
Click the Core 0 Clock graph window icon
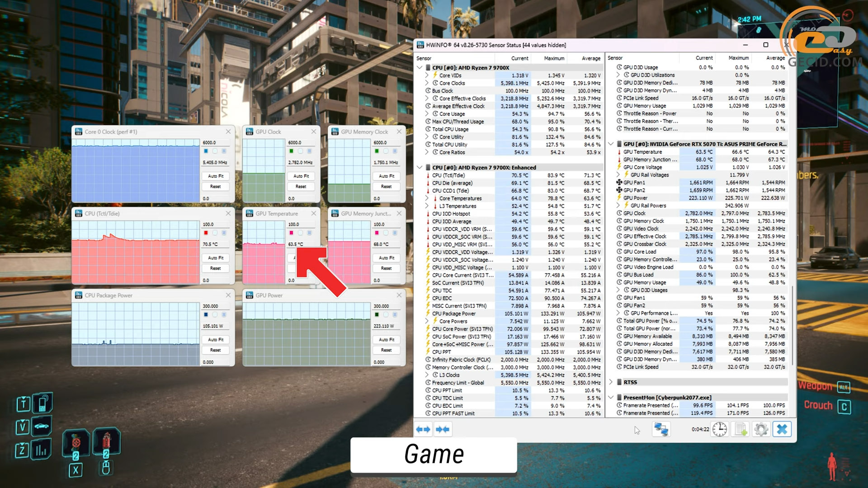pos(79,131)
